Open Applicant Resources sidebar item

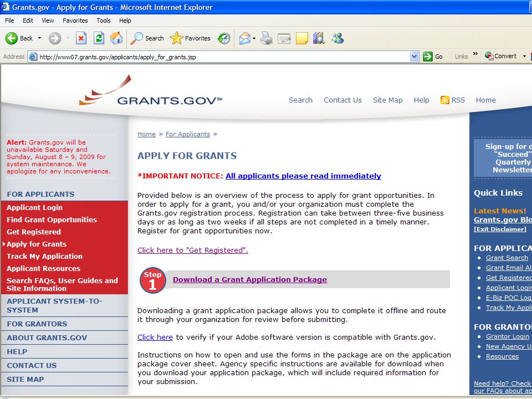[x=43, y=268]
